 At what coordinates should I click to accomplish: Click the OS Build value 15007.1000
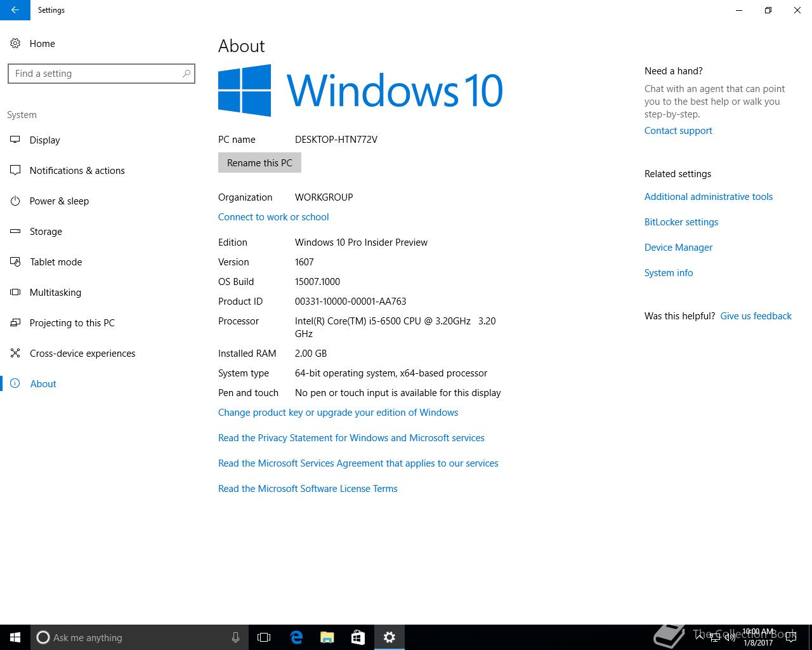317,281
